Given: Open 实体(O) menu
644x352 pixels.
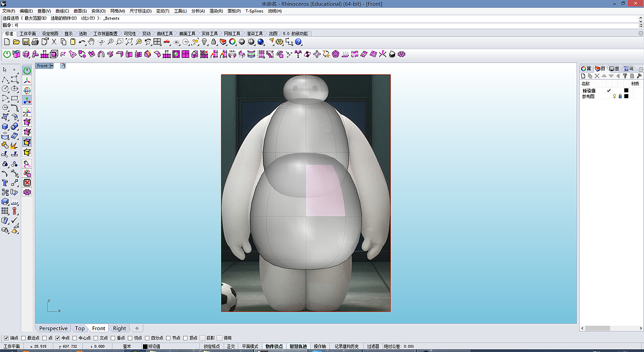Looking at the screenshot, I should 99,11.
